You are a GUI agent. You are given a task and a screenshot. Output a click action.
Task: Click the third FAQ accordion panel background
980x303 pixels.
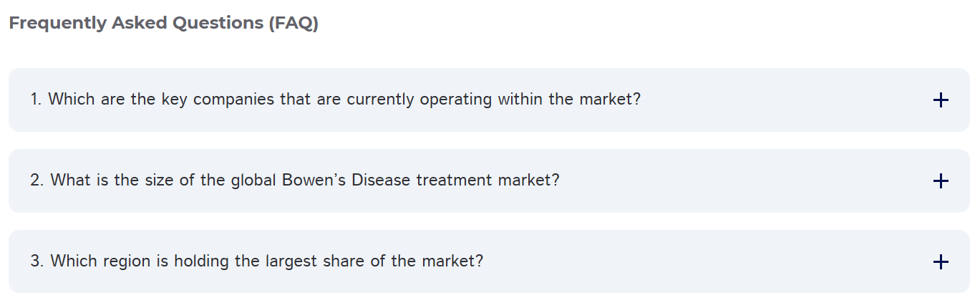click(x=489, y=261)
